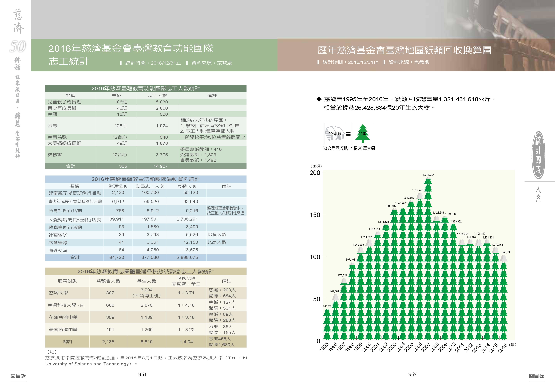Click the chart label 1,040,239
The image size is (555, 392).
point(358,245)
